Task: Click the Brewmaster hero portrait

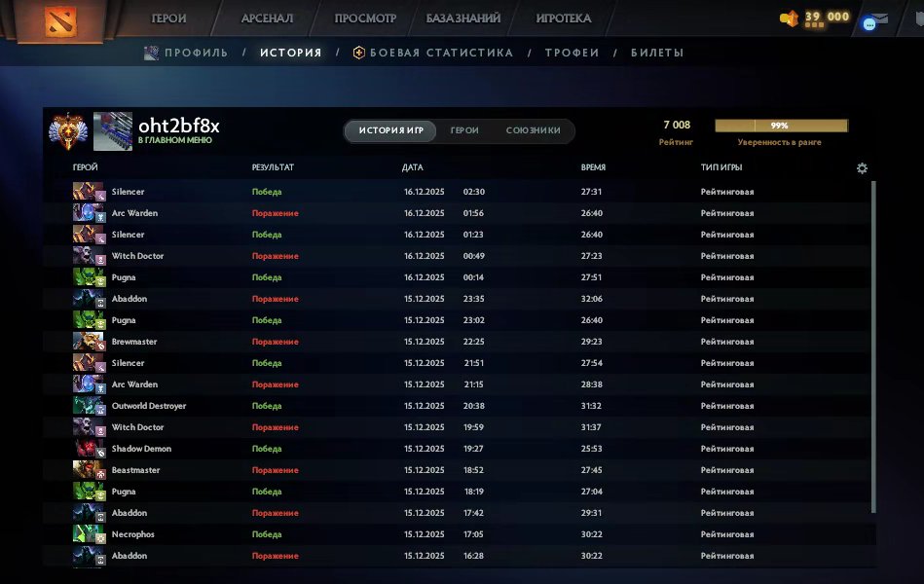Action: pos(89,342)
